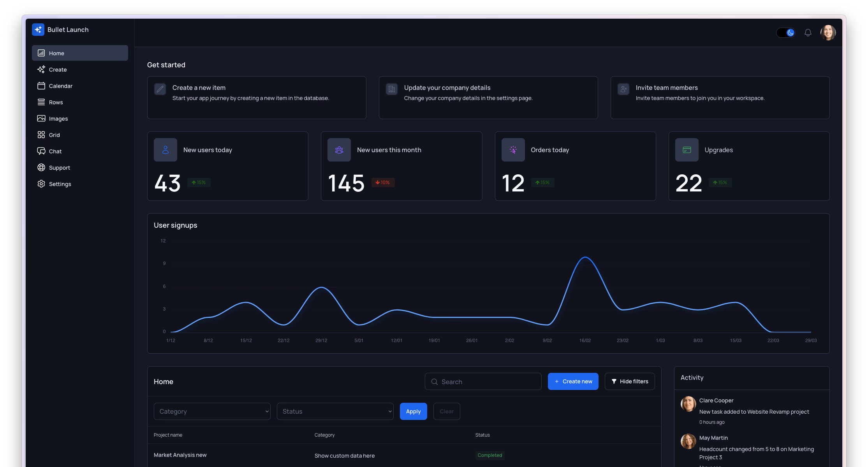Toggle dark mode switch in the header

[785, 33]
